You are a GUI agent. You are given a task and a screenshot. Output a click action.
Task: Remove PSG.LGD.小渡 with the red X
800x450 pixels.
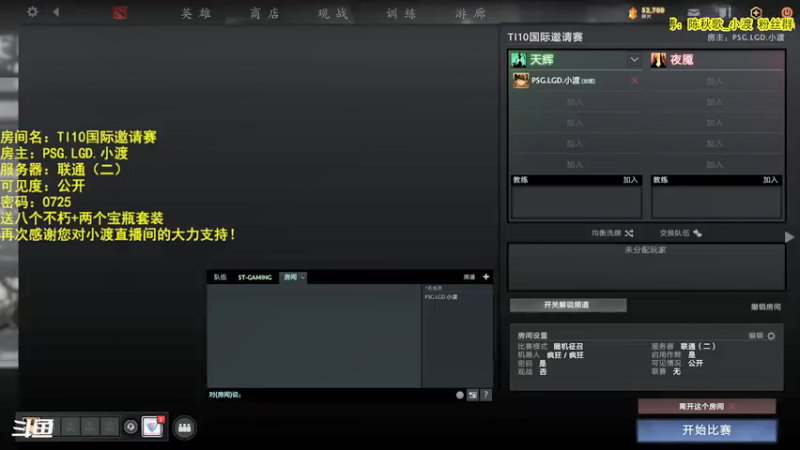[634, 81]
